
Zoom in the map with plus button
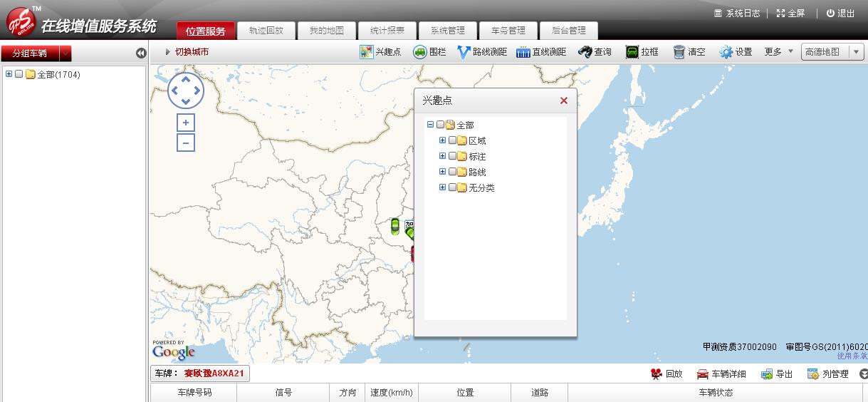point(186,123)
